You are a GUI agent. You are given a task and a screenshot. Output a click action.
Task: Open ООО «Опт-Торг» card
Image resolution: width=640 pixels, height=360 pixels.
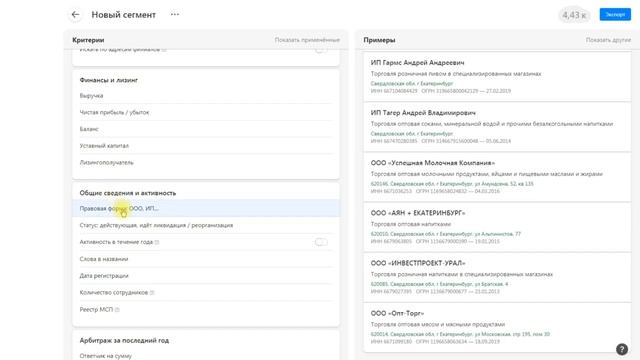click(x=497, y=327)
